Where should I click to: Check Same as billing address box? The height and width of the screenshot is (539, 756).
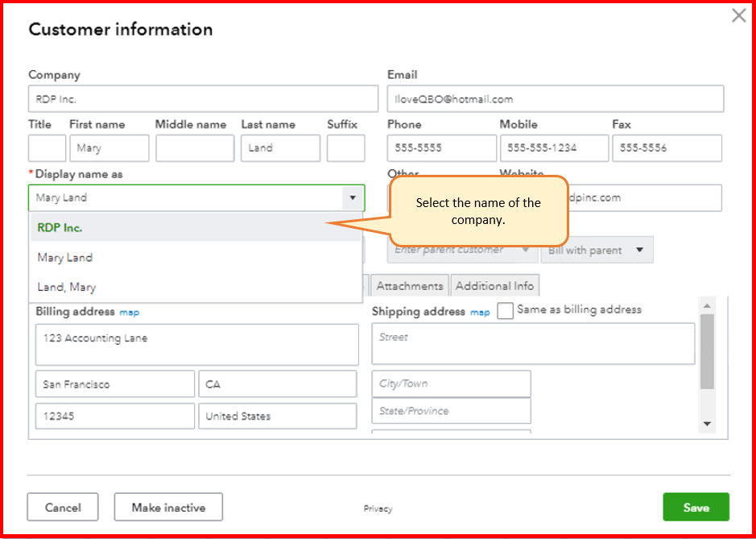[506, 311]
